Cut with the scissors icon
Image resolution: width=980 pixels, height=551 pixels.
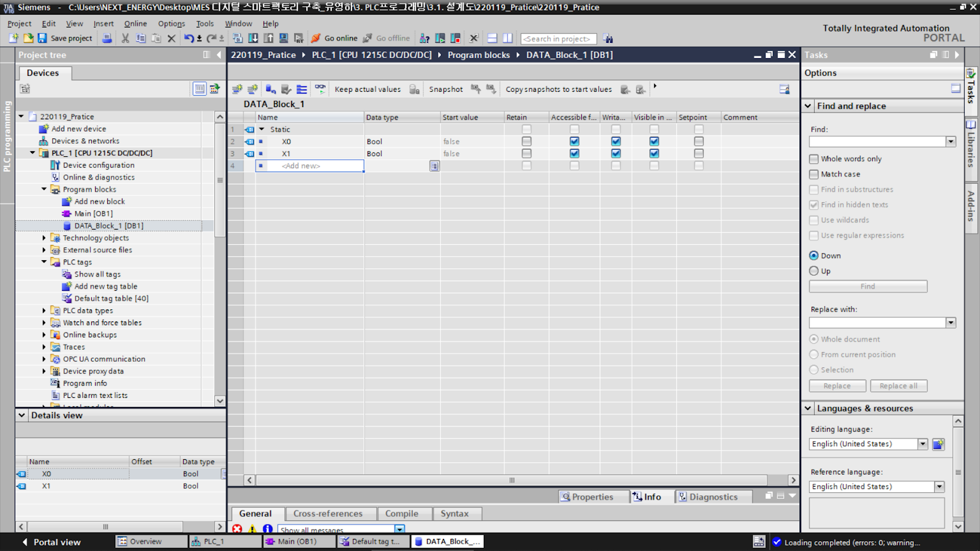tap(125, 38)
